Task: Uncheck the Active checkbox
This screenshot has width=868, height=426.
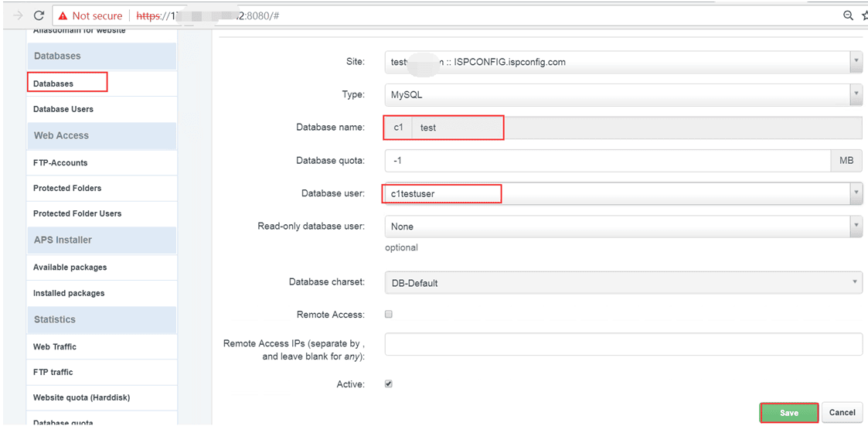Action: (x=389, y=383)
